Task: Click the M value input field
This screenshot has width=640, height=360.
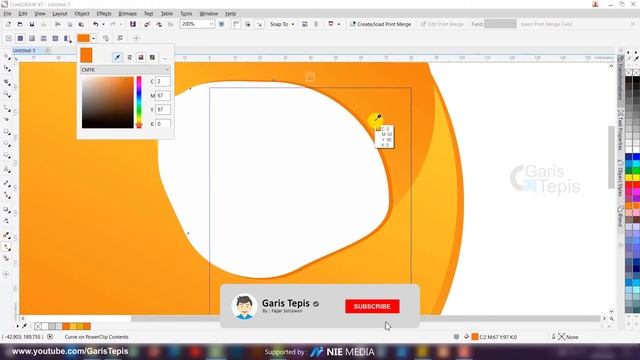Action: pos(163,96)
